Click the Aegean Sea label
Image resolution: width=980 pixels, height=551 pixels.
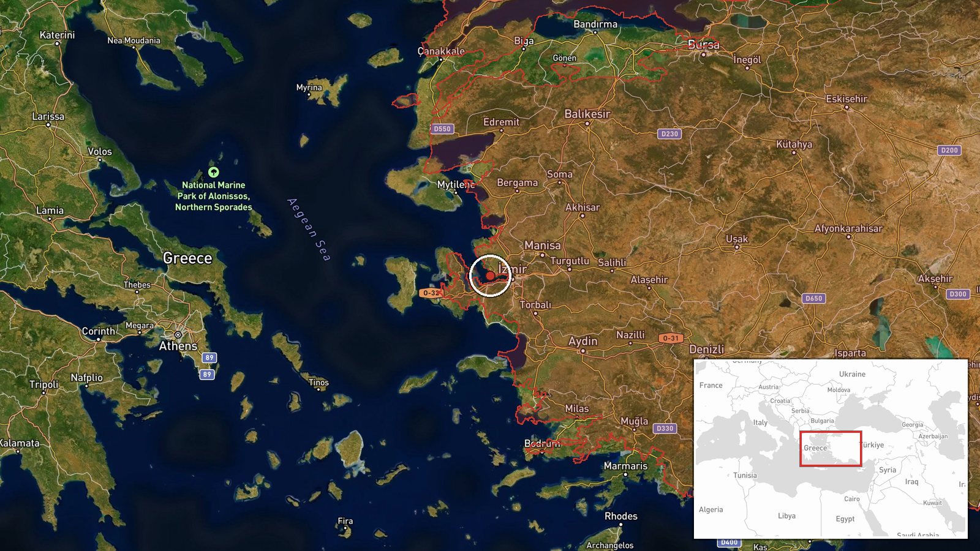(x=309, y=230)
